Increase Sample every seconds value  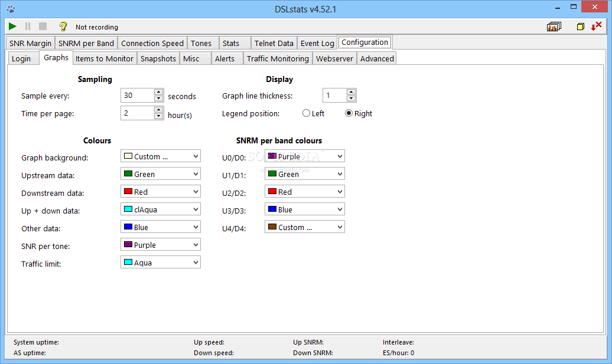coord(158,92)
